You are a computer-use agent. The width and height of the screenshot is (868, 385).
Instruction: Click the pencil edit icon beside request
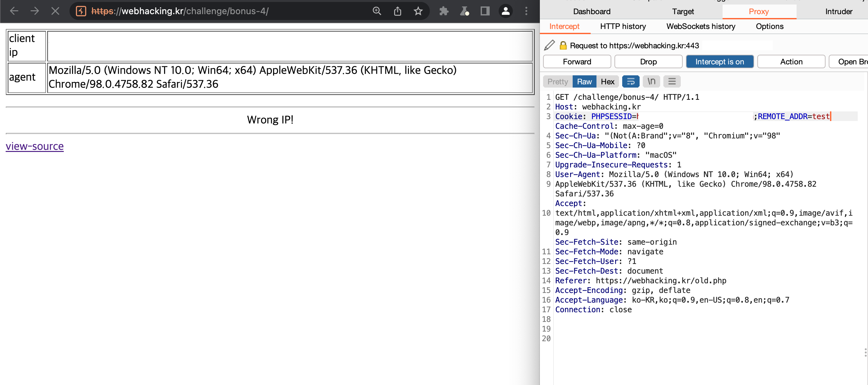[x=549, y=45]
